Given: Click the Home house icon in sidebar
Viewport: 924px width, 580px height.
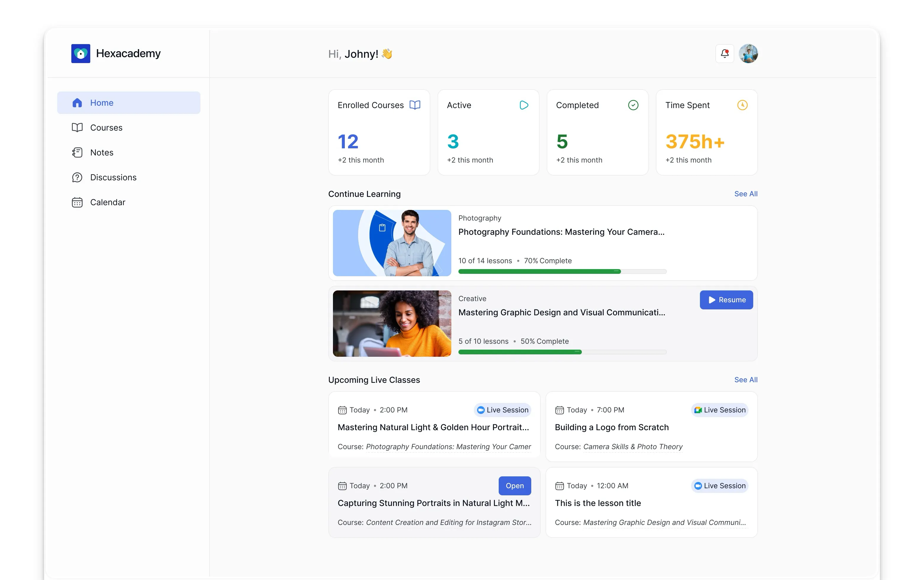Looking at the screenshot, I should [x=77, y=103].
